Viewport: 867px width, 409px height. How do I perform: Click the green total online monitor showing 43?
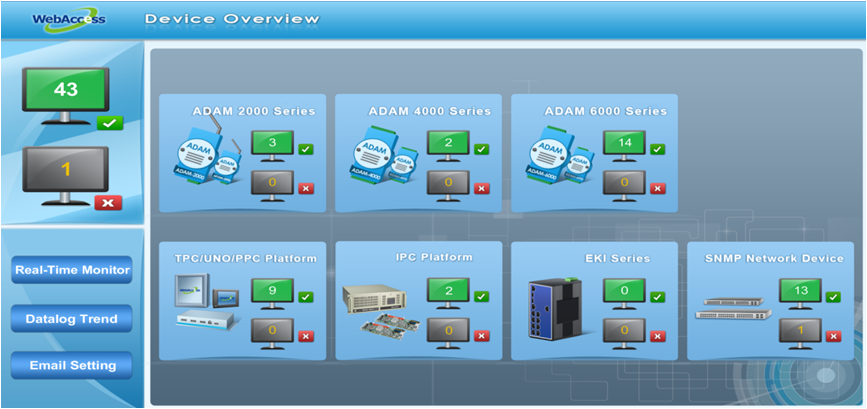pyautogui.click(x=65, y=96)
